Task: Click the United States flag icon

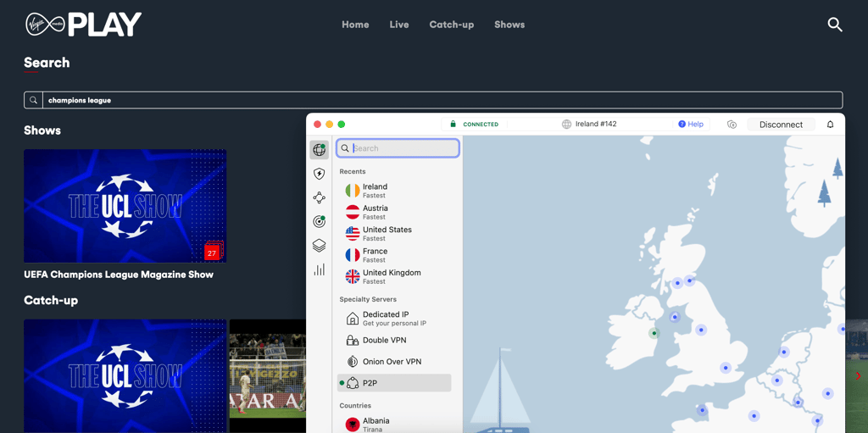Action: coord(352,234)
